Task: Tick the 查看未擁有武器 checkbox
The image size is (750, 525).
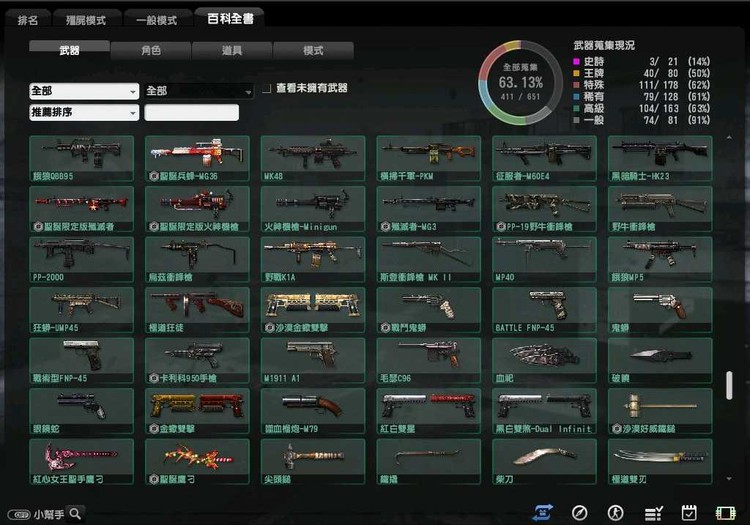Action: point(267,88)
